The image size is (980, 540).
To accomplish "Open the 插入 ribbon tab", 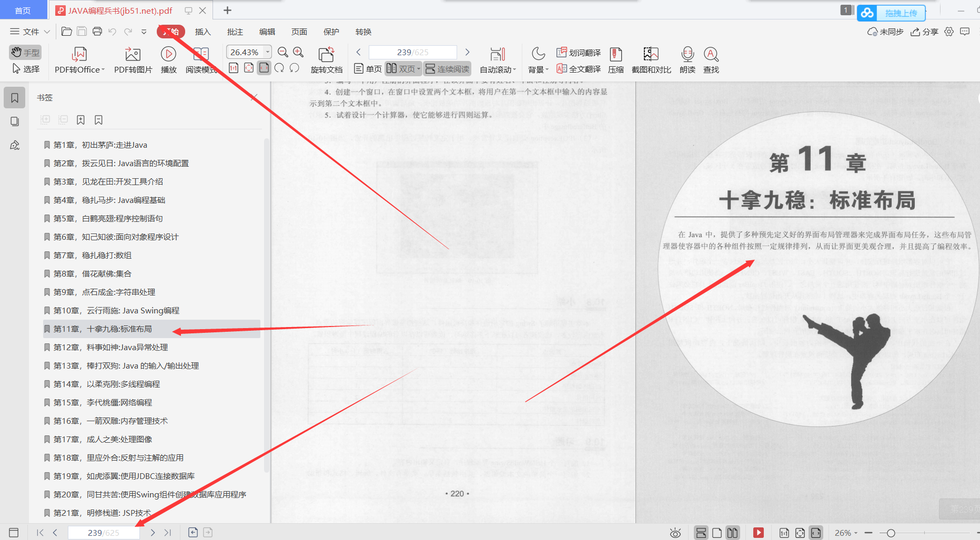I will click(203, 32).
